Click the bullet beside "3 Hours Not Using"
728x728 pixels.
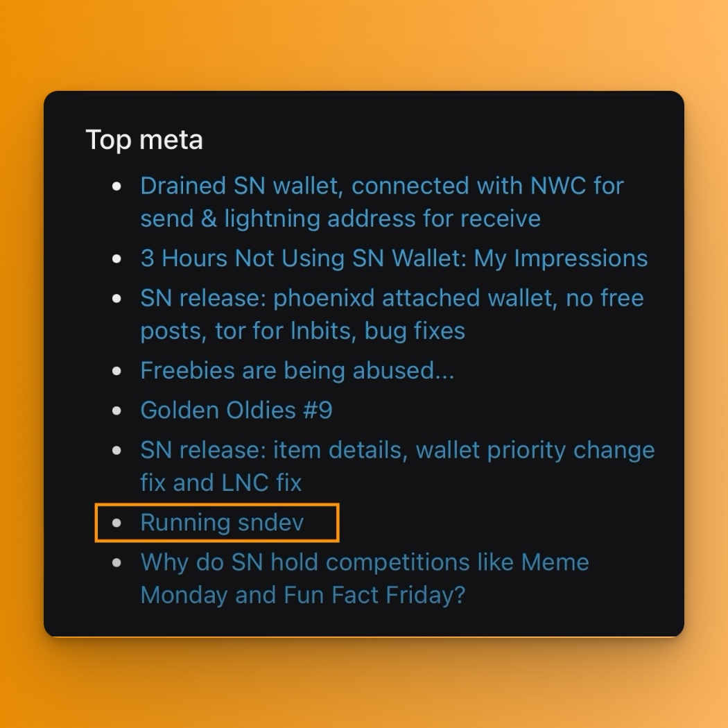116,259
